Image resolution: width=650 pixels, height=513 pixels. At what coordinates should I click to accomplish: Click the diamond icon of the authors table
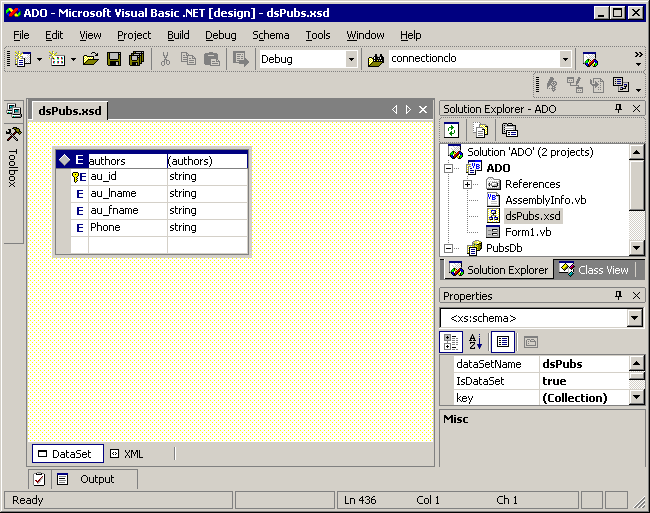click(64, 160)
